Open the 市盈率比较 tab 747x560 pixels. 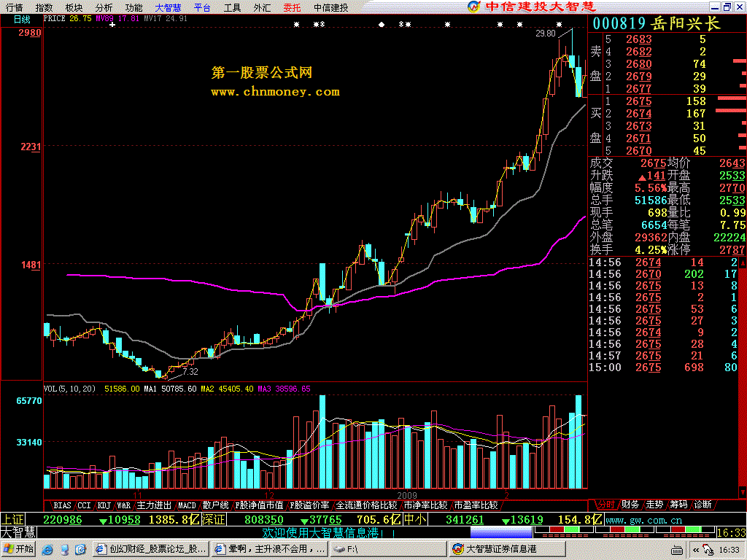(476, 505)
